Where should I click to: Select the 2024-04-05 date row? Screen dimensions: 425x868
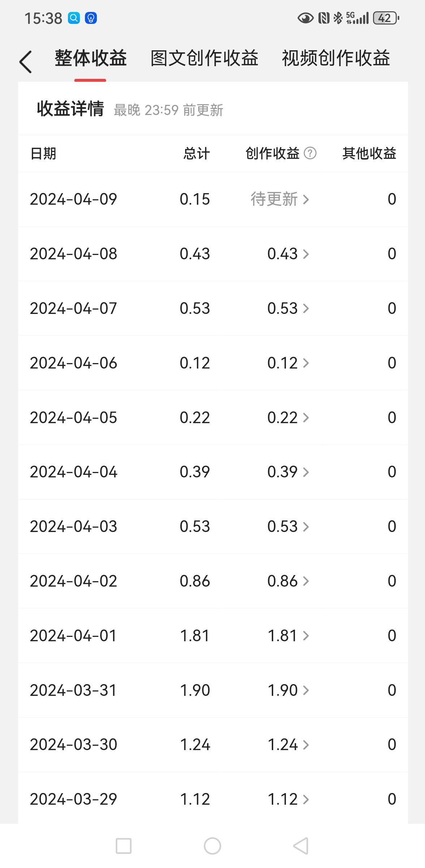pos(213,417)
